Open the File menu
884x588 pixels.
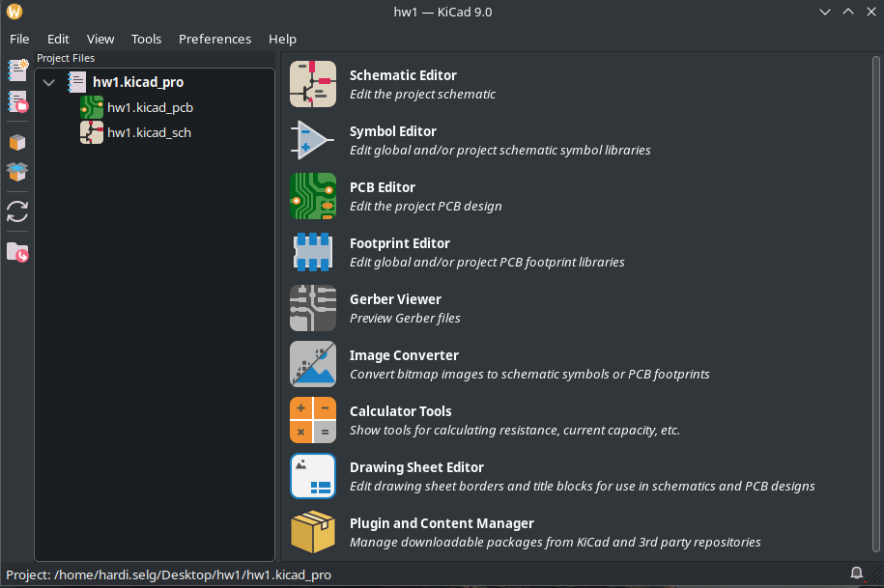19,39
